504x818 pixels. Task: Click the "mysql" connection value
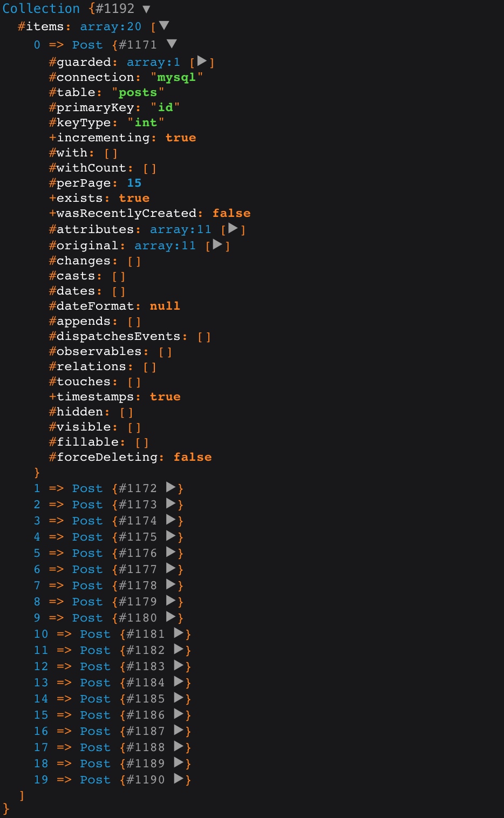[x=176, y=78]
